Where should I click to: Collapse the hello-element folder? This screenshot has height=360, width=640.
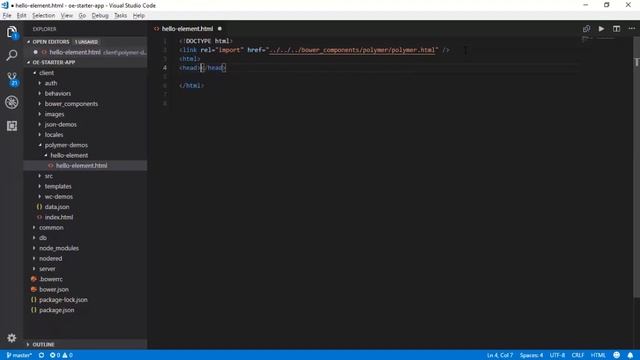point(46,156)
